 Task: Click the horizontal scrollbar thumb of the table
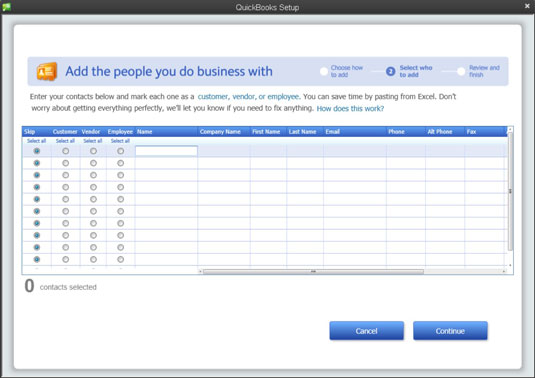tap(313, 272)
